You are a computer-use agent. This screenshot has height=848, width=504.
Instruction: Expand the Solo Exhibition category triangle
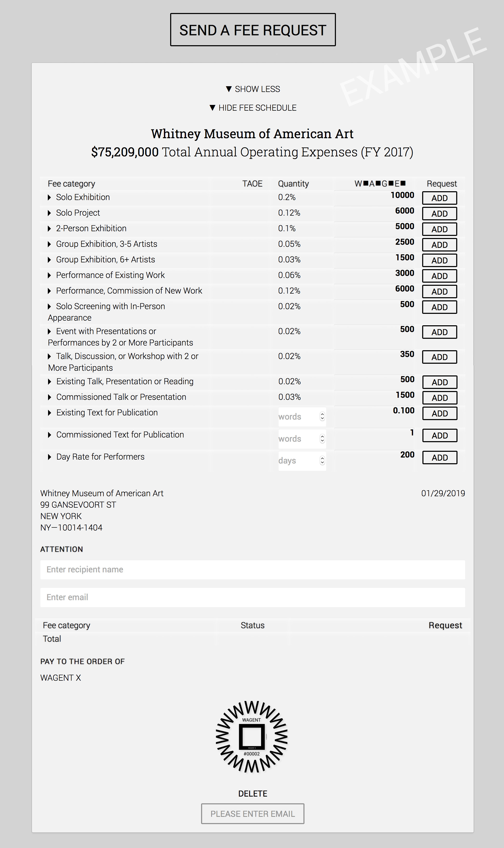pos(49,197)
